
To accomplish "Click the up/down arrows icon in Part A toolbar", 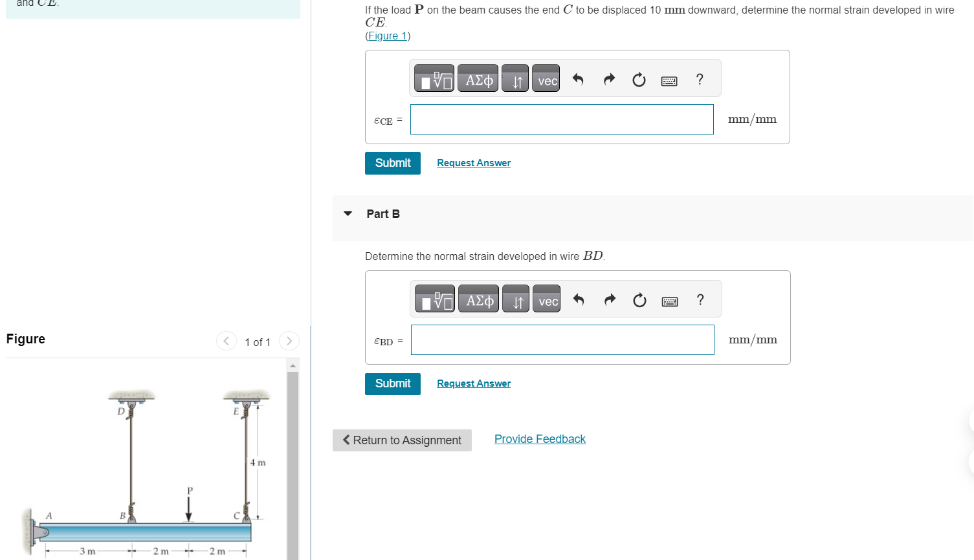I will [x=515, y=78].
